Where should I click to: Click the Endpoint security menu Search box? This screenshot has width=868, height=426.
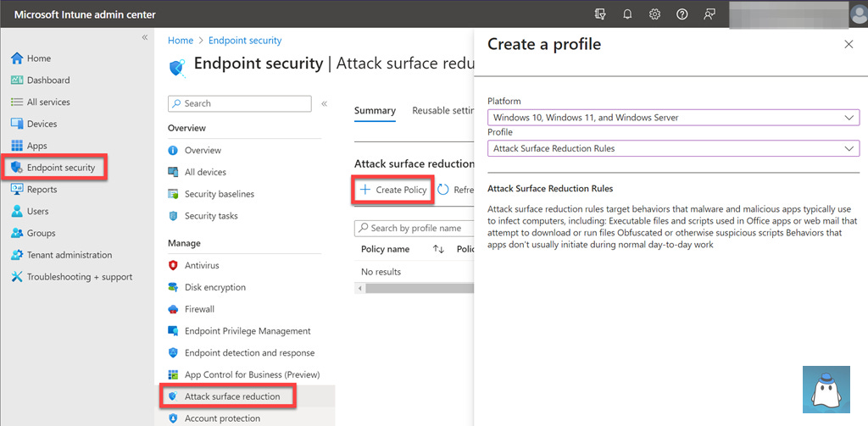tap(240, 103)
